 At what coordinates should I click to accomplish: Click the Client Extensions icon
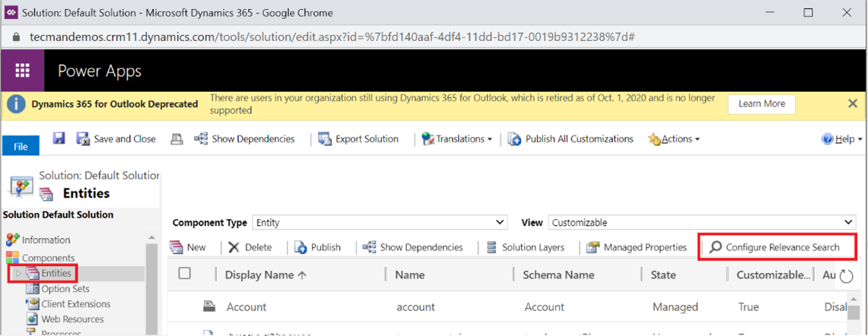click(x=33, y=304)
